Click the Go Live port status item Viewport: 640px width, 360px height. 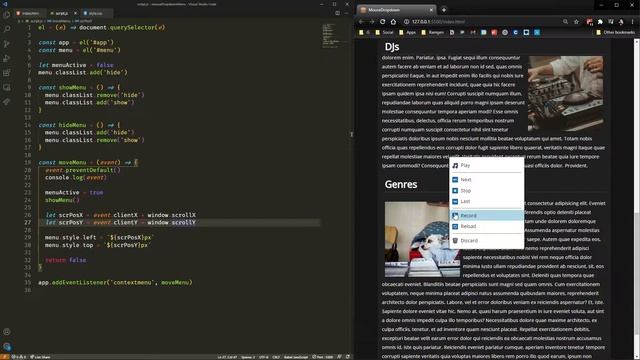(x=323, y=357)
